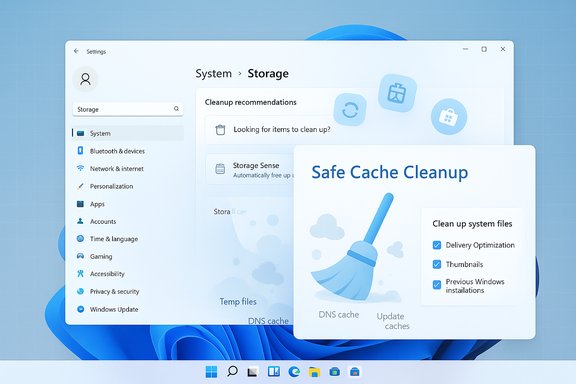Viewport: 576px width, 384px height.
Task: Click the large broom illustration
Action: pyautogui.click(x=353, y=247)
